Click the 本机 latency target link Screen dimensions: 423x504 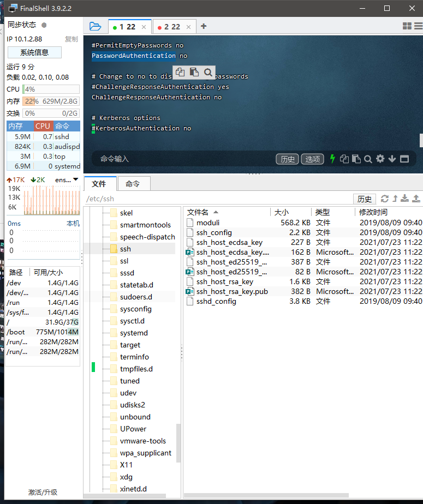pos(73,224)
